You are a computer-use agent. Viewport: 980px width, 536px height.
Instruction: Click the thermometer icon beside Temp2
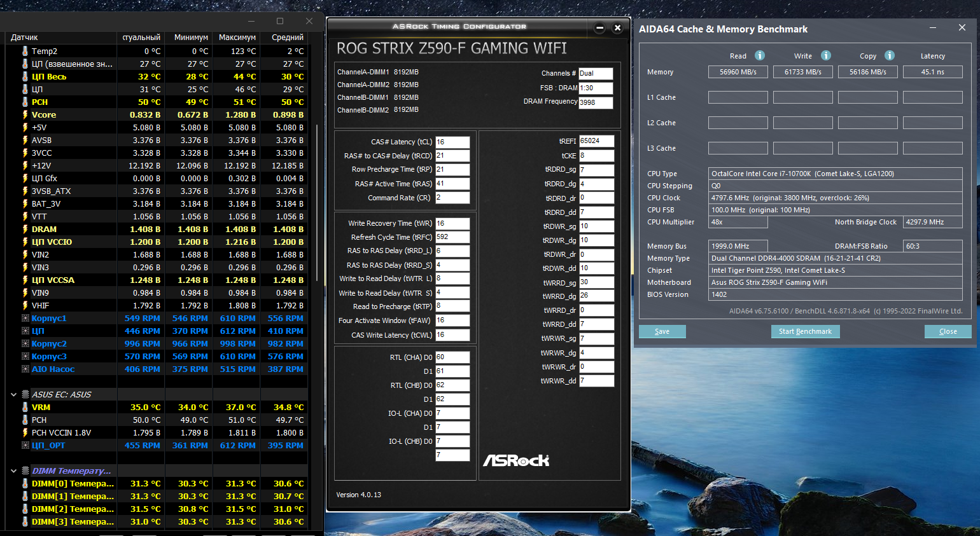pyautogui.click(x=25, y=51)
